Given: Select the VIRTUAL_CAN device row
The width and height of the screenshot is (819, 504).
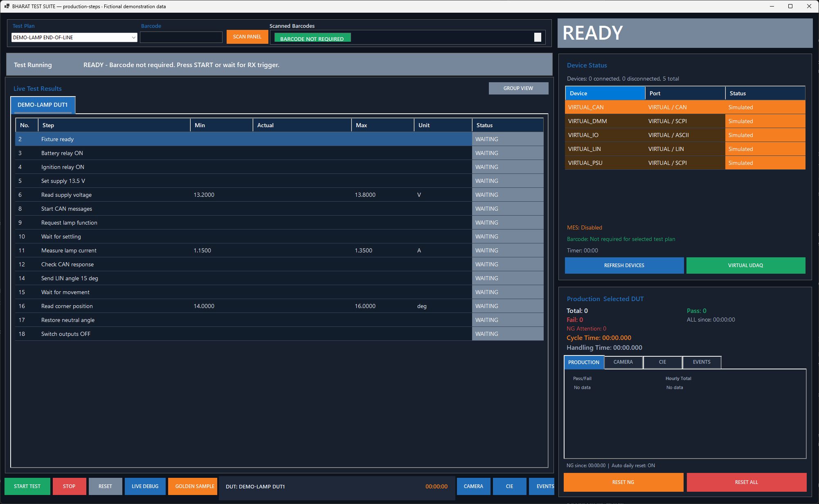Looking at the screenshot, I should pos(685,107).
